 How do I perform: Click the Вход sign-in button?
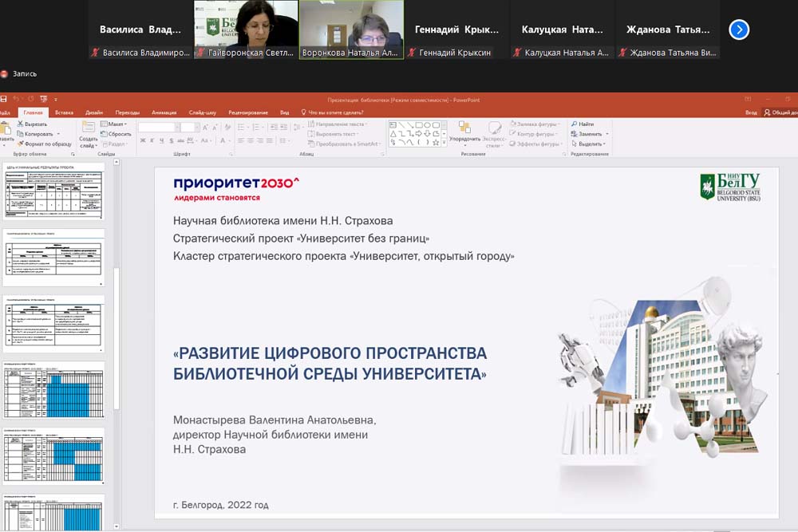click(x=751, y=112)
